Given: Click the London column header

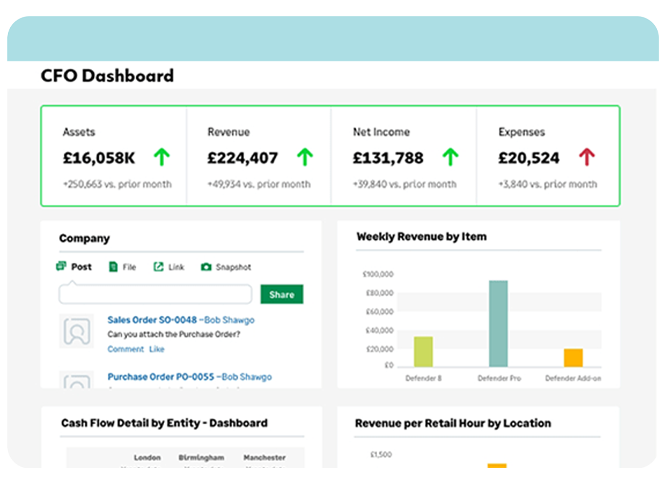Looking at the screenshot, I should [x=147, y=458].
